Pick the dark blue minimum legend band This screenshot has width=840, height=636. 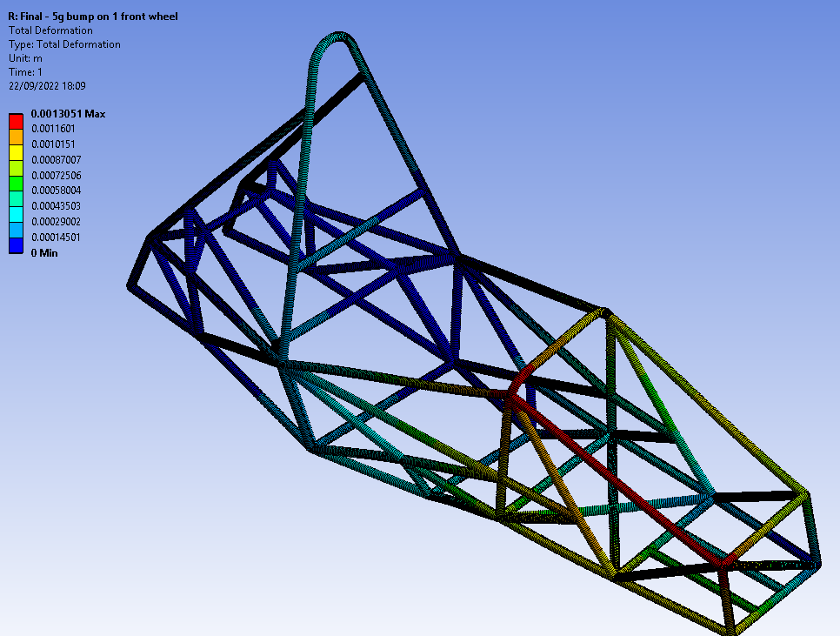pos(16,246)
